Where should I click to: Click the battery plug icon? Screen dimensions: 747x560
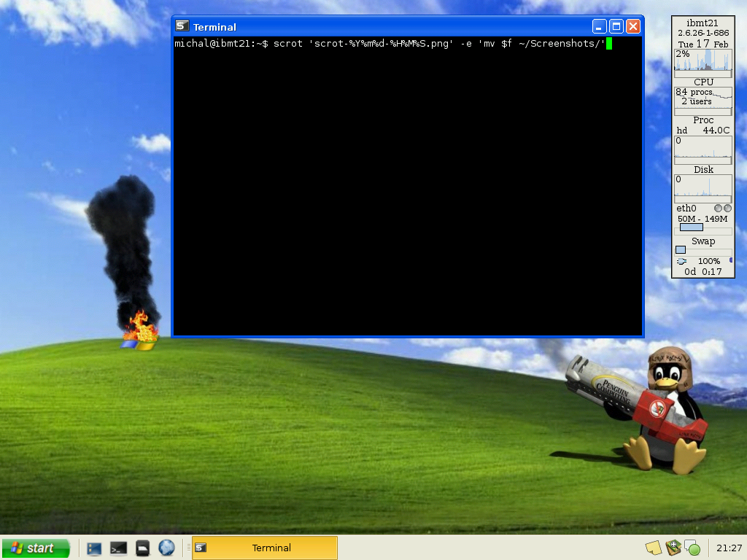[x=682, y=261]
